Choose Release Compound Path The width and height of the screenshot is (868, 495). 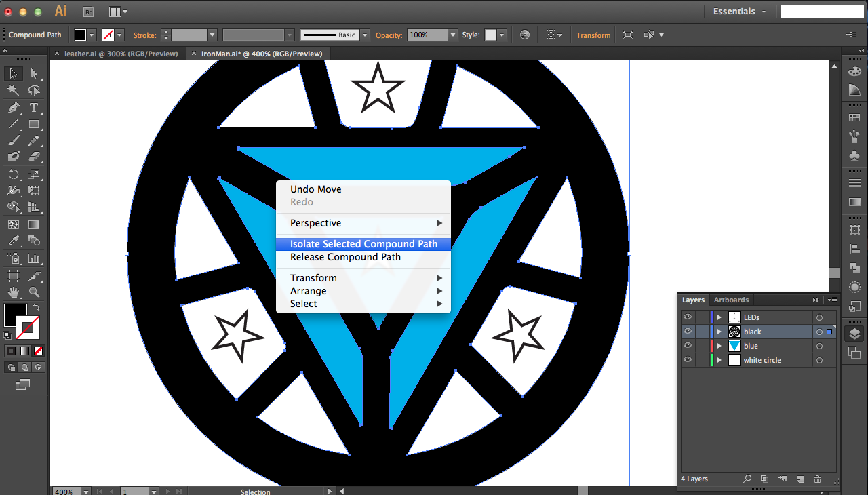(x=363, y=257)
